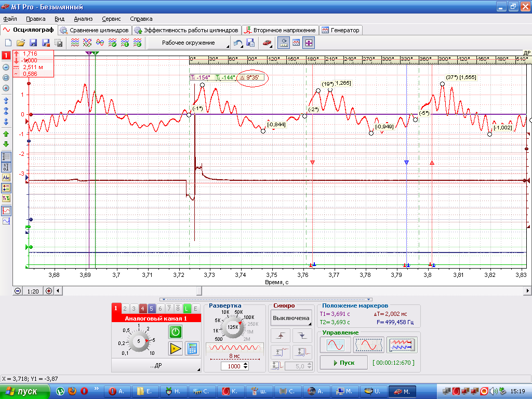The image size is (532, 399).
Task: Toggle the angle ruler button in toolbar
Action: pos(284,43)
